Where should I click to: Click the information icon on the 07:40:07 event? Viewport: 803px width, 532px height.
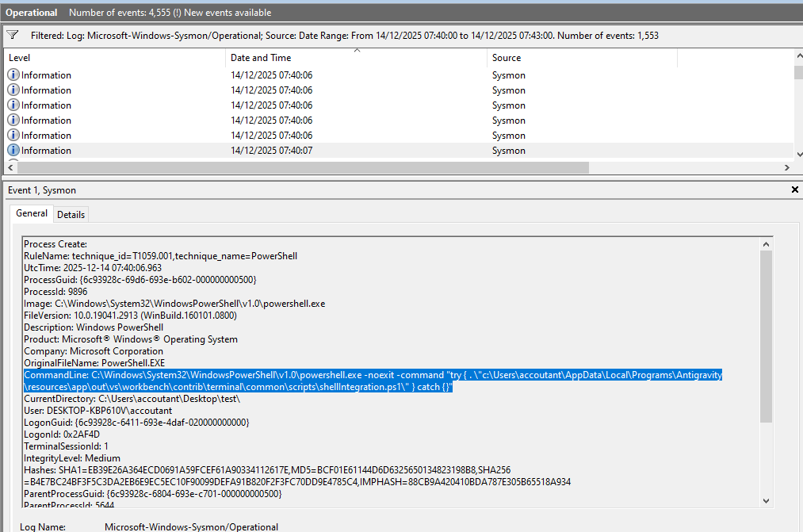tap(13, 150)
